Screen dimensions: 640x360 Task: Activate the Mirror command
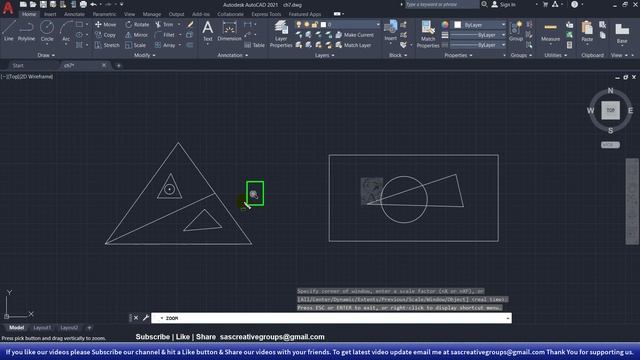[x=137, y=35]
